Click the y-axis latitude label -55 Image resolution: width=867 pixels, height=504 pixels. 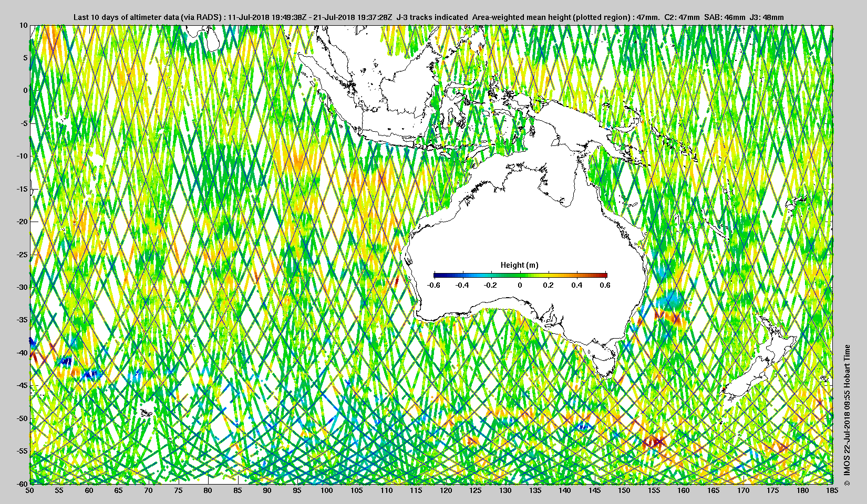(22, 451)
